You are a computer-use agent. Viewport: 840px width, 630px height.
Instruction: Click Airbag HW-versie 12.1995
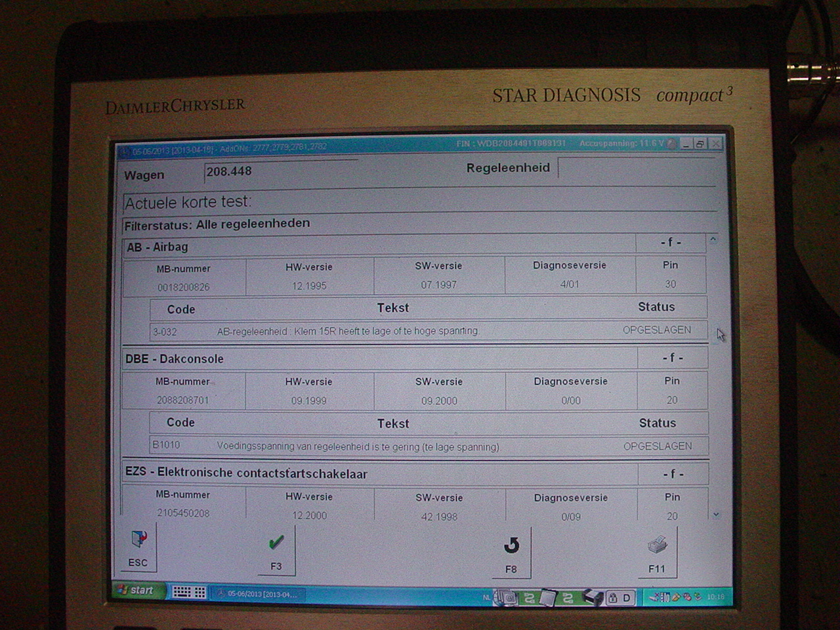[309, 286]
